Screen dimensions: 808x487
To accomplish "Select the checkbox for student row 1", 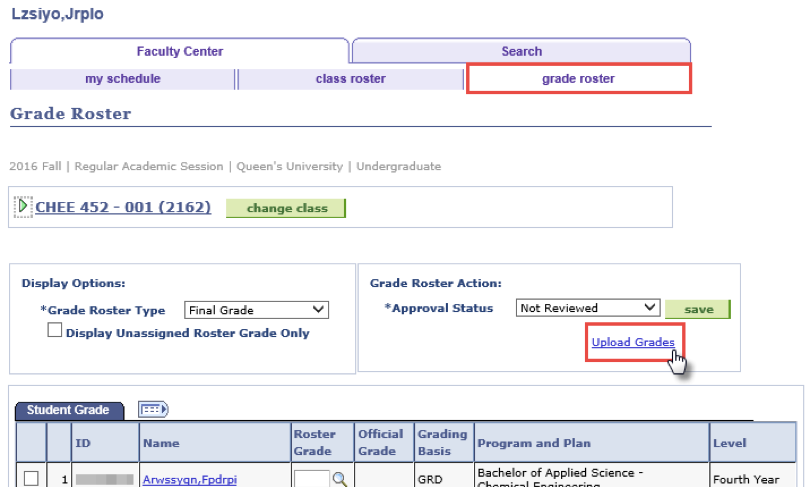I will coord(31,479).
